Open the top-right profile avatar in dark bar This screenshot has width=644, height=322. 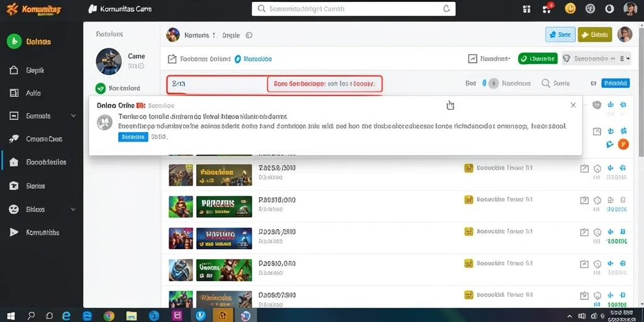pyautogui.click(x=630, y=9)
